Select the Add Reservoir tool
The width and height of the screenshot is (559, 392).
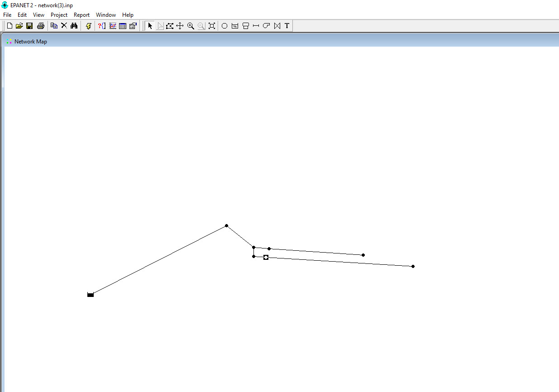235,26
